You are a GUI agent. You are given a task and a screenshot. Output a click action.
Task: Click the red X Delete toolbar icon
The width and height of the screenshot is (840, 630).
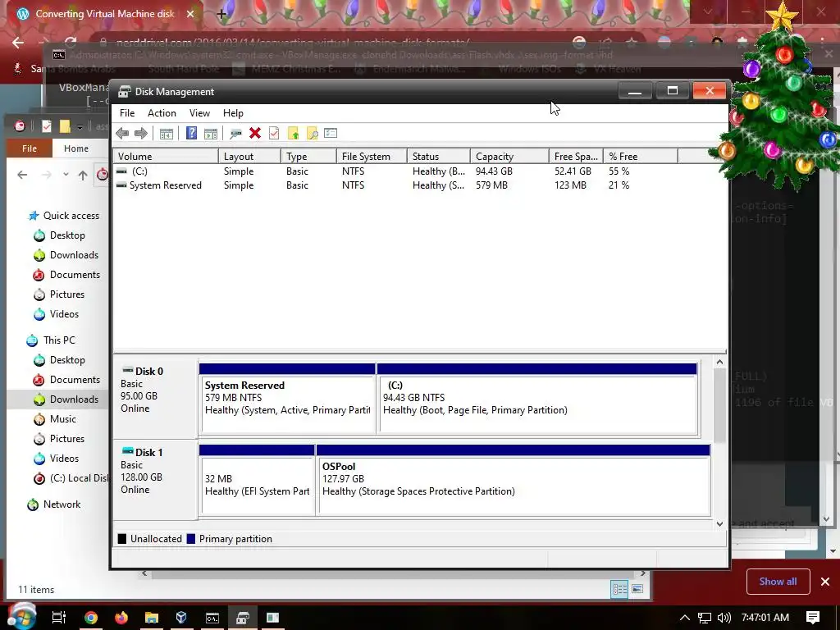[x=255, y=133]
